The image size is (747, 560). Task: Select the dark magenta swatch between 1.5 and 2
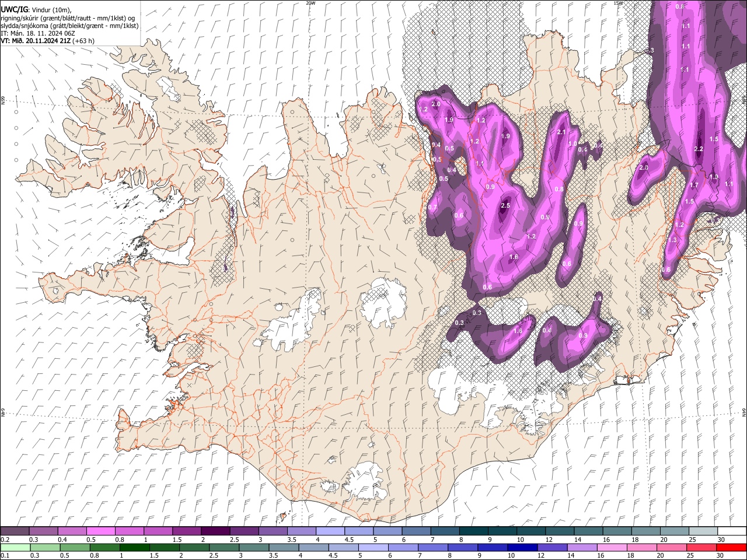(187, 531)
